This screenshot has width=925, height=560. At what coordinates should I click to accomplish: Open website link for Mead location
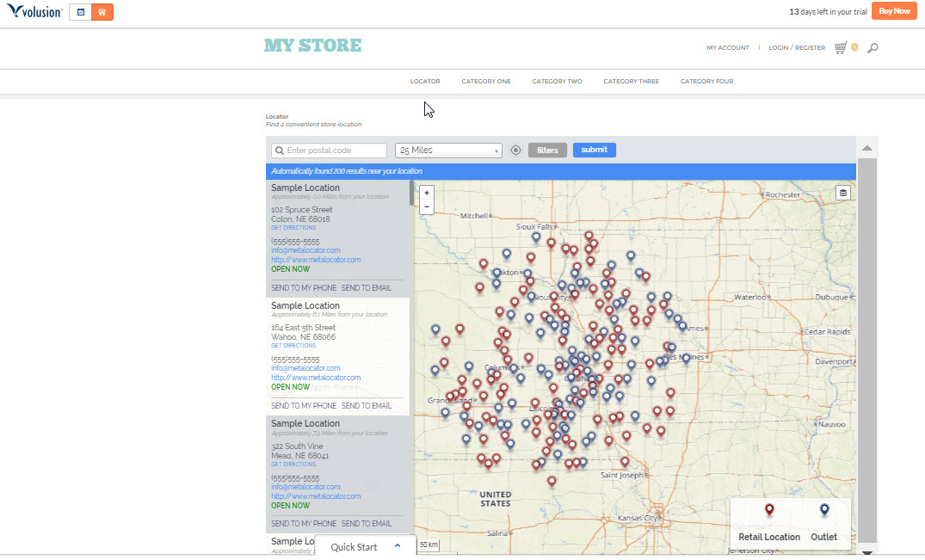(316, 496)
